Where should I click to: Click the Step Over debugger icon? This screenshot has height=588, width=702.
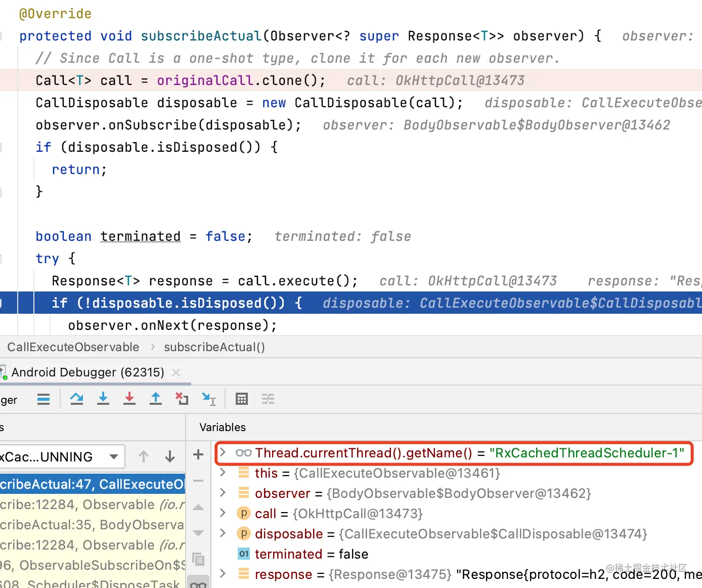[x=77, y=399]
